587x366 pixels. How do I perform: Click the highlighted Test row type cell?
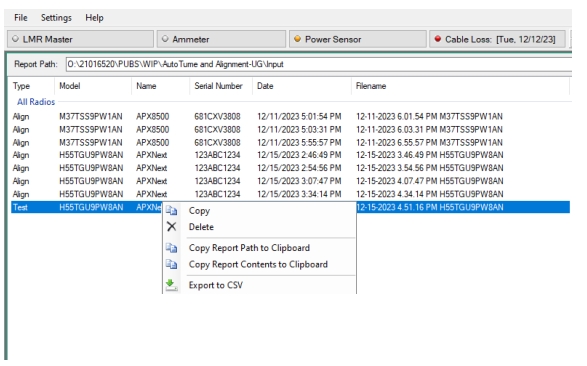coord(20,207)
